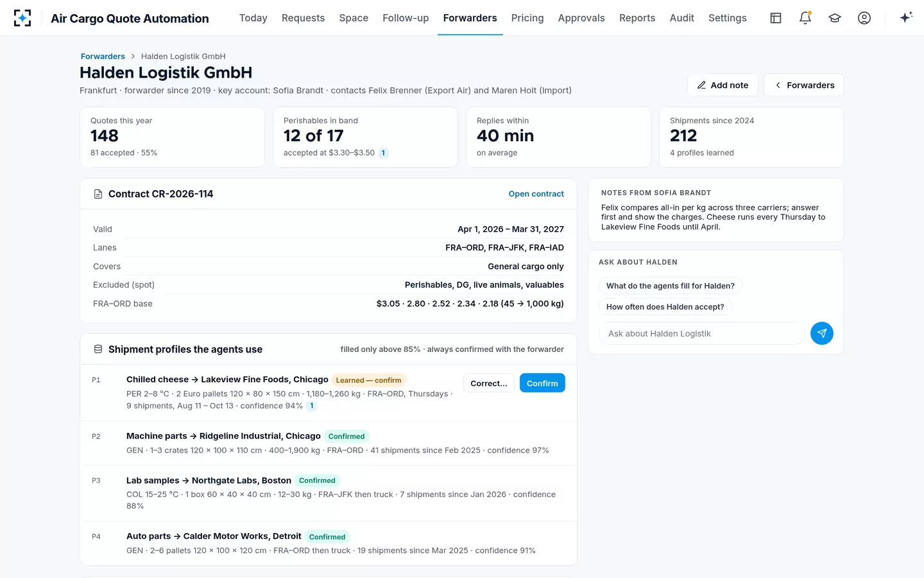Click the Replies within 40 min value

506,136
